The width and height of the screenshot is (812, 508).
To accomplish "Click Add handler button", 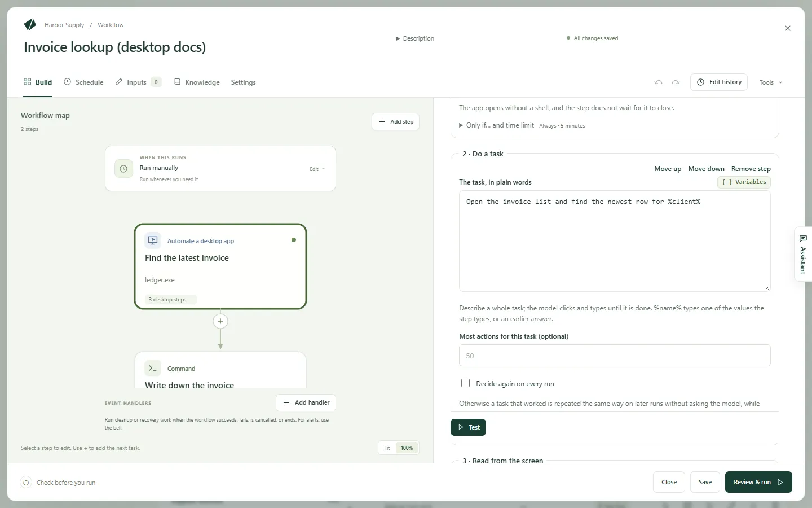I will coord(306,402).
